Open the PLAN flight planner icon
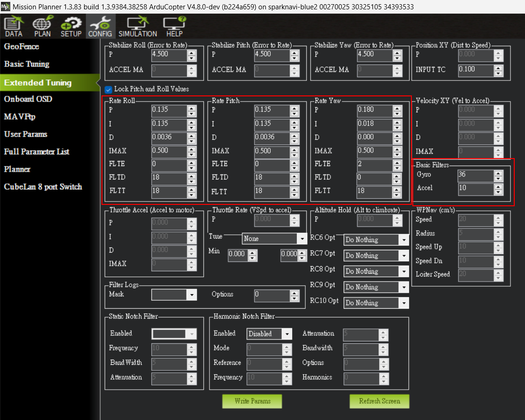 pos(42,27)
